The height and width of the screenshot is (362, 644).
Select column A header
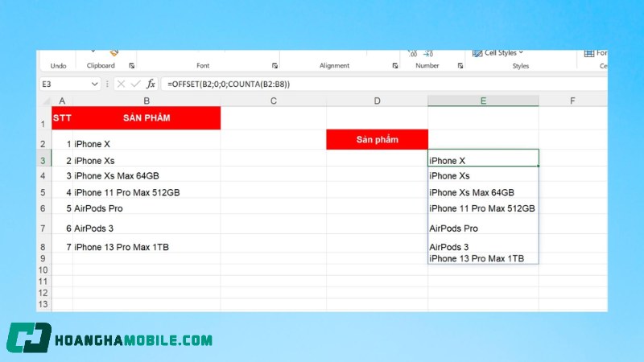pyautogui.click(x=62, y=101)
